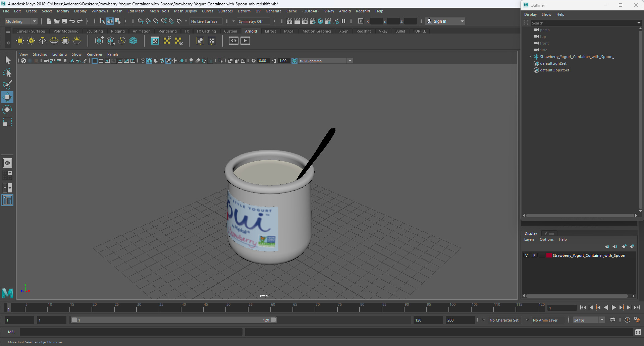The width and height of the screenshot is (644, 346).
Task: Create new scene file icon
Action: click(49, 21)
